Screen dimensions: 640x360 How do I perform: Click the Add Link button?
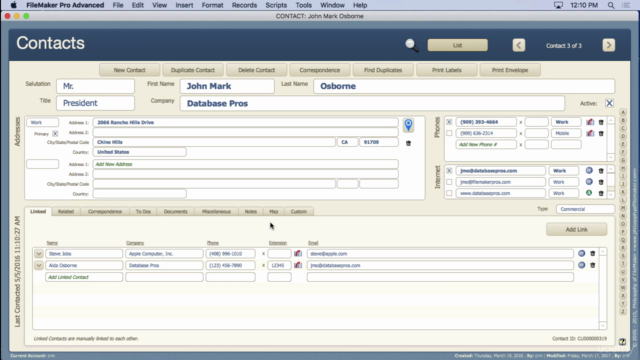(576, 229)
